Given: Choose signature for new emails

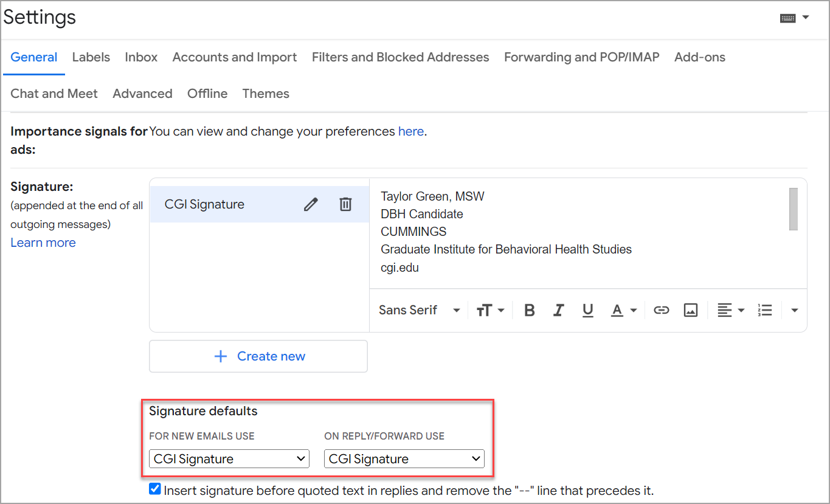Looking at the screenshot, I should pyautogui.click(x=229, y=458).
